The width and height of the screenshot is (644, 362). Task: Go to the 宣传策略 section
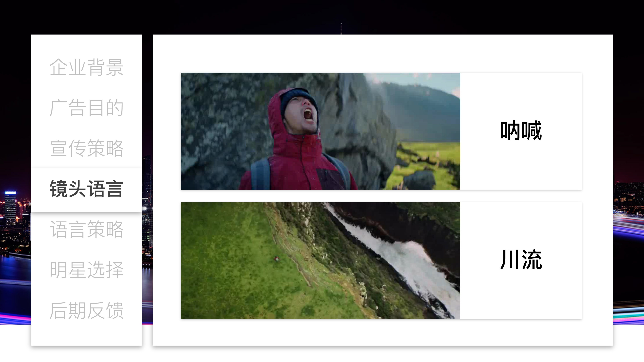click(x=87, y=148)
